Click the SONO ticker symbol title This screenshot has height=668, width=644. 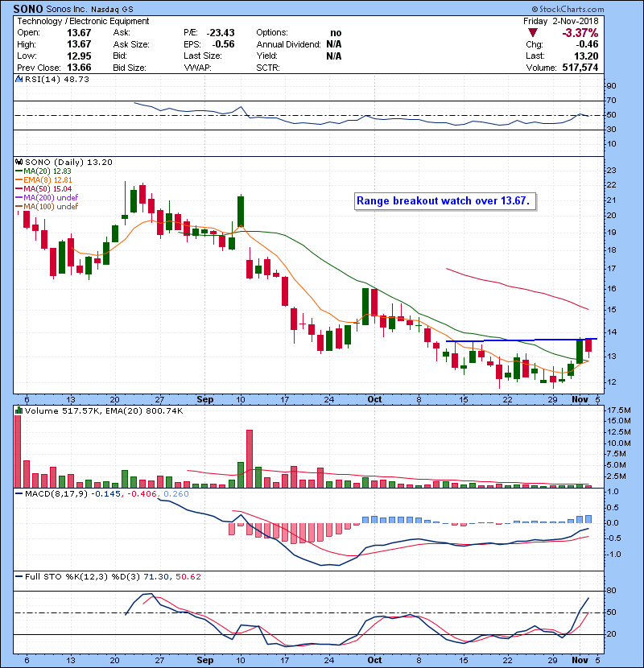[x=27, y=9]
